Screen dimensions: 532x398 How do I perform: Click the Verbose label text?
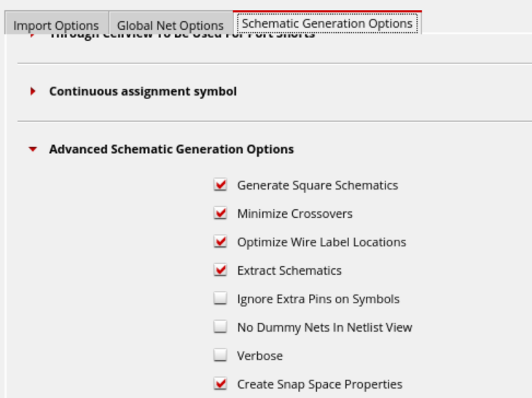(260, 356)
